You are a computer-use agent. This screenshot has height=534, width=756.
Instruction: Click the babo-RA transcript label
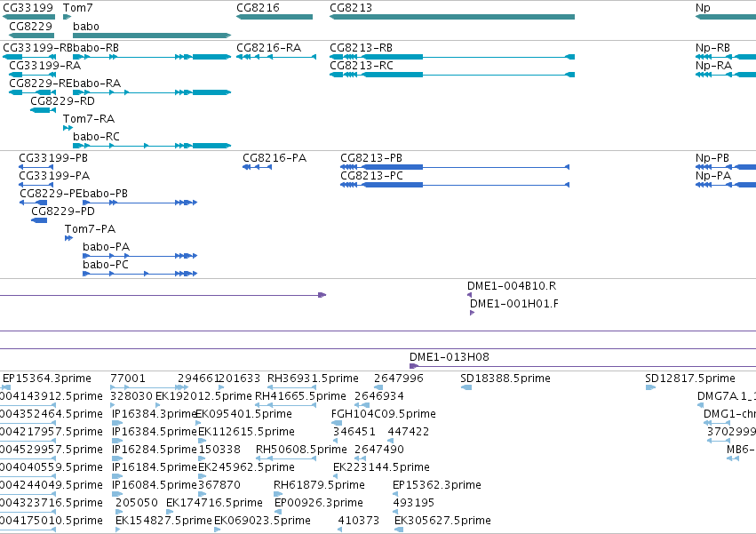click(x=97, y=84)
